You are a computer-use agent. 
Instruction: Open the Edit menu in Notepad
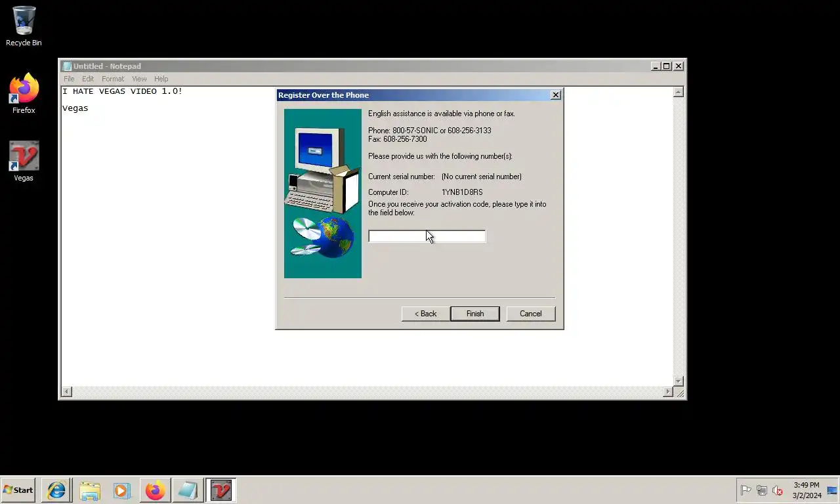click(x=88, y=79)
